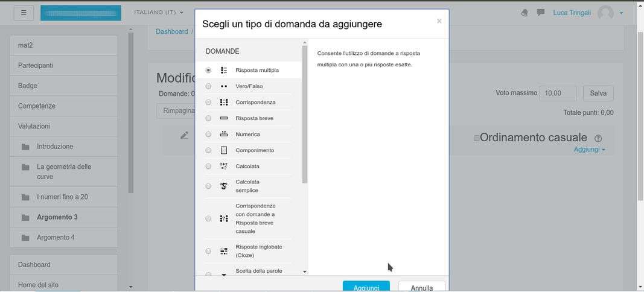Expand the Aggiungi dropdown link
This screenshot has width=644, height=292.
(x=589, y=150)
